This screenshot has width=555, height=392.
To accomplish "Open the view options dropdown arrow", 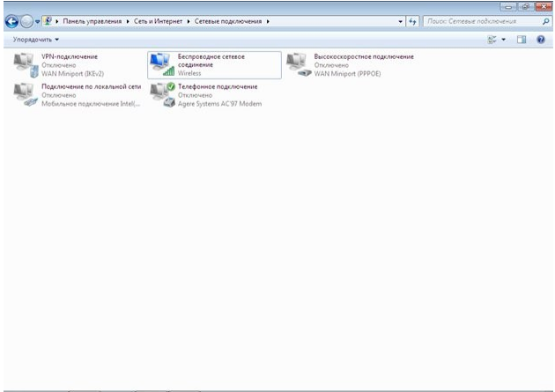I will (503, 40).
